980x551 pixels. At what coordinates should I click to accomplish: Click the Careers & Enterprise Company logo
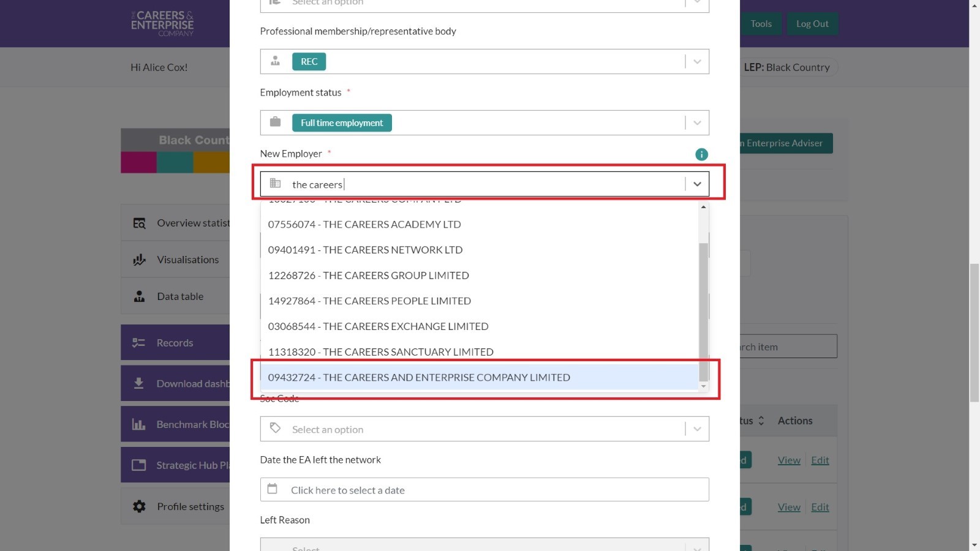pyautogui.click(x=162, y=23)
